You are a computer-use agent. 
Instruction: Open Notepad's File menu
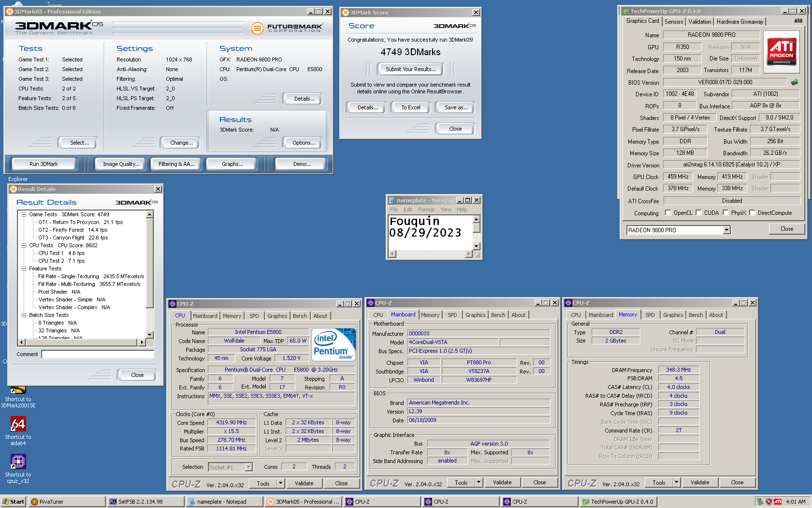click(x=394, y=209)
